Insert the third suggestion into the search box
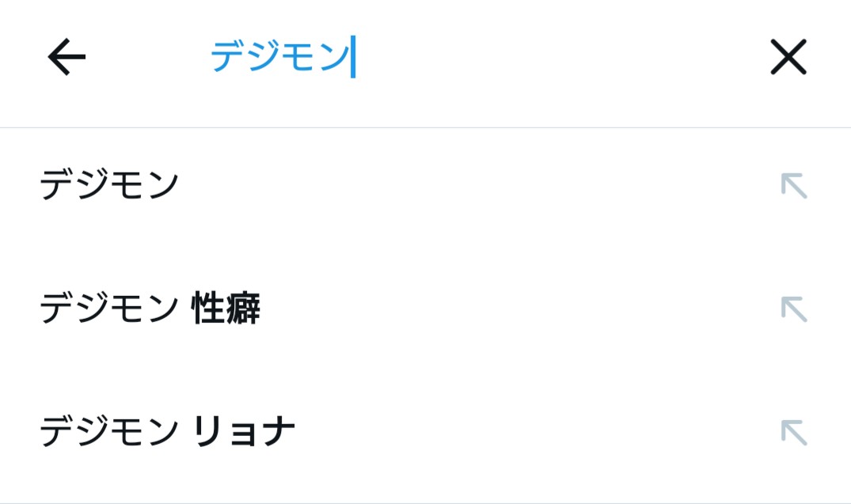The width and height of the screenshot is (851, 504). pyautogui.click(x=793, y=432)
